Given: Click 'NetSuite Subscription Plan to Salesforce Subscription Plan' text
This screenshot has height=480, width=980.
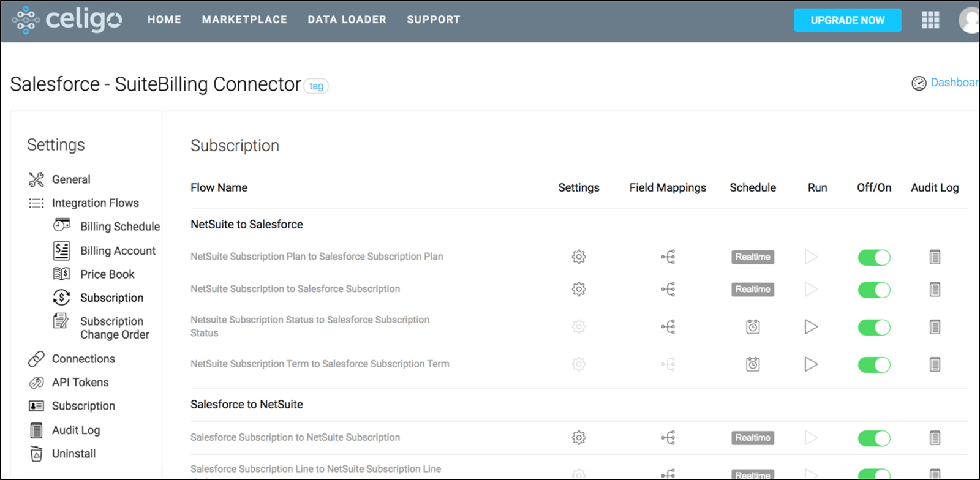Looking at the screenshot, I should click(x=317, y=257).
